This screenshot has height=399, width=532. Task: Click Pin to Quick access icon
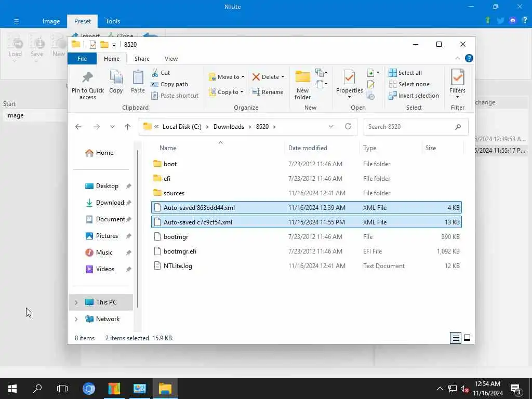tap(87, 77)
